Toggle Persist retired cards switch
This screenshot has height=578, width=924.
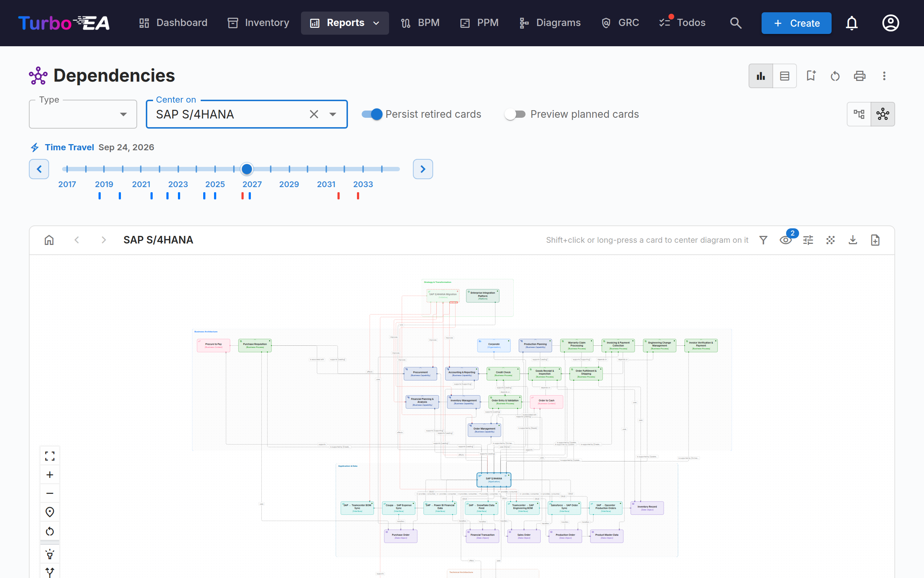click(x=372, y=114)
